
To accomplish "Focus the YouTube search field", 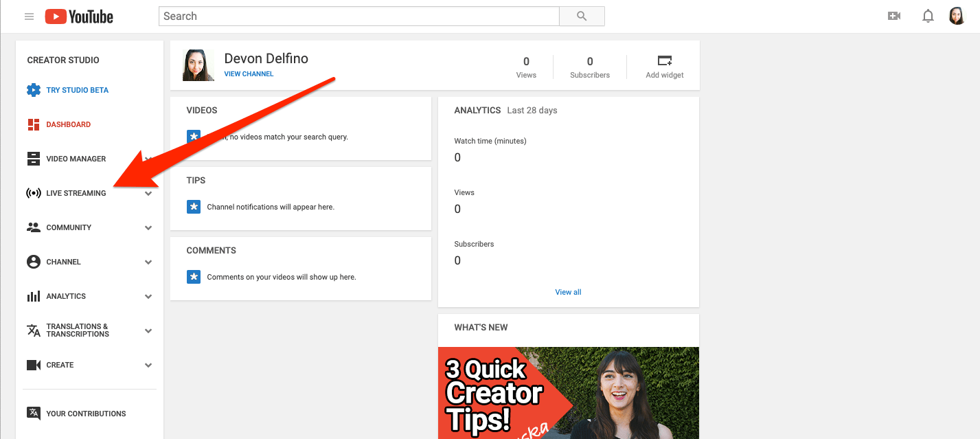I will click(359, 16).
